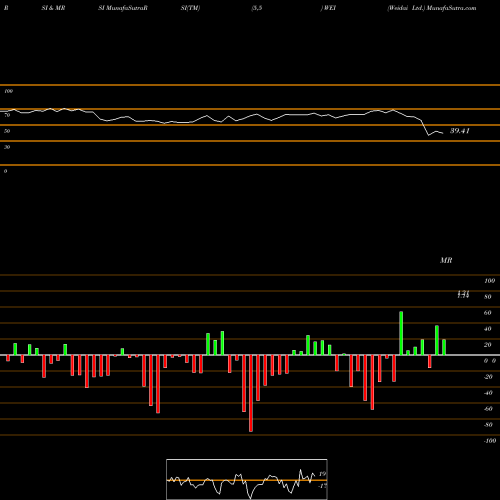The image size is (500, 500).
Task: Click the MR axis label -60
Action: 488,409
